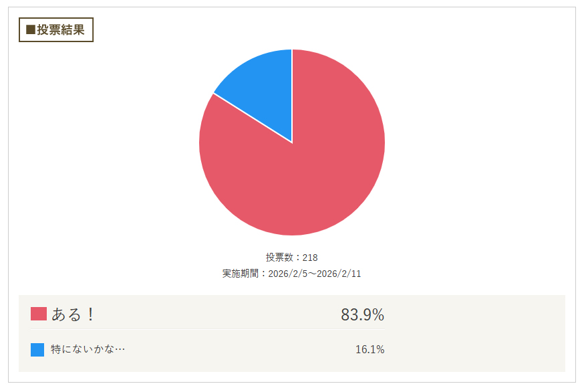The image size is (588, 390).
Task: Click the vote count number 218
Action: (x=310, y=258)
